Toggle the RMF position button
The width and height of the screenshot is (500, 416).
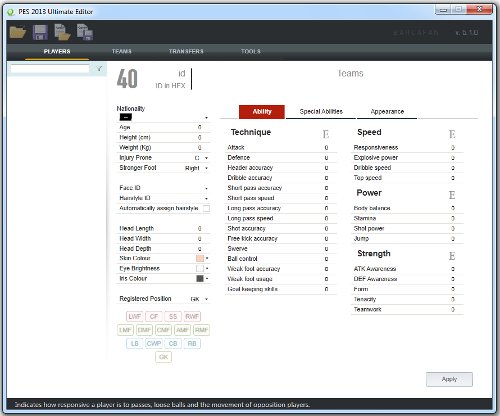tap(201, 330)
